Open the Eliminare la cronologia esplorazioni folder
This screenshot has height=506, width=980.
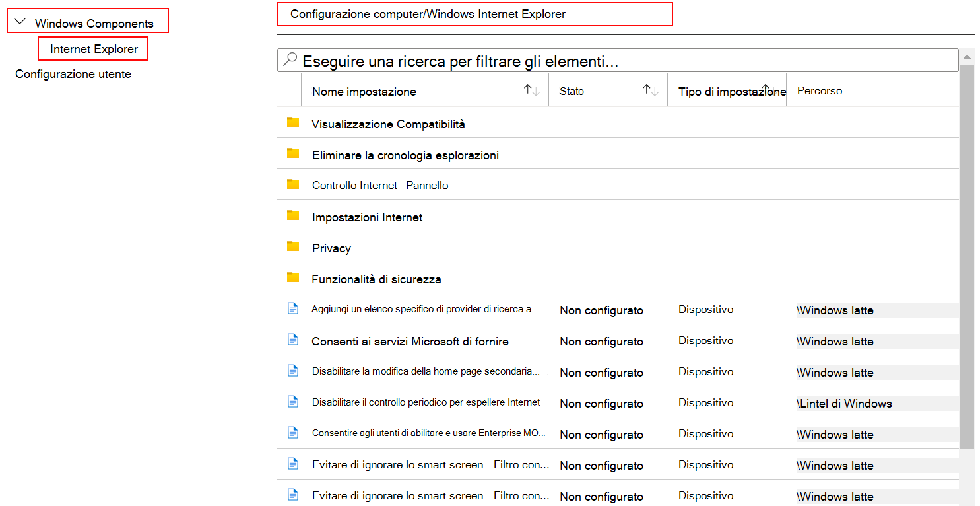(x=405, y=155)
